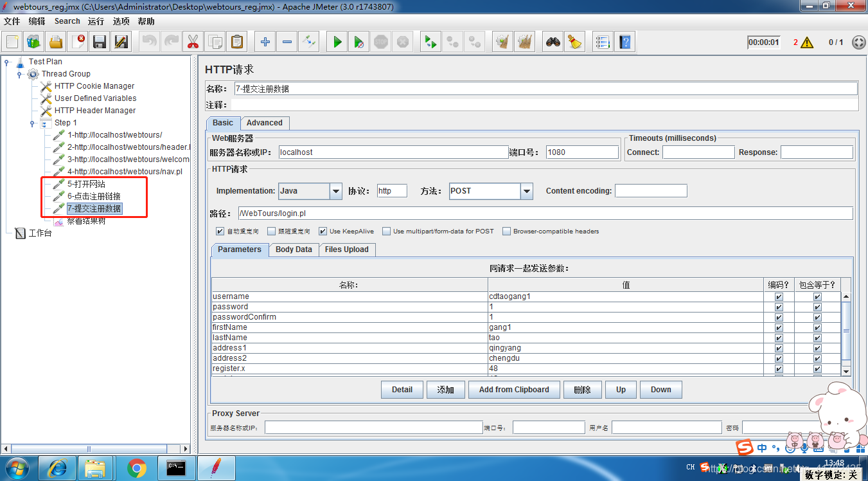Collapse all tree nodes with minus icon
Image resolution: width=868 pixels, height=481 pixels.
pos(287,42)
